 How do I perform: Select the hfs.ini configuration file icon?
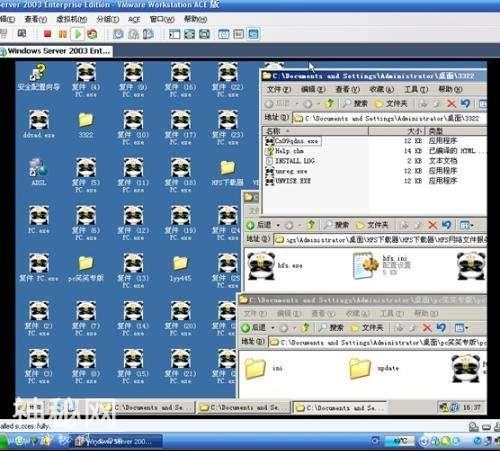(x=366, y=265)
